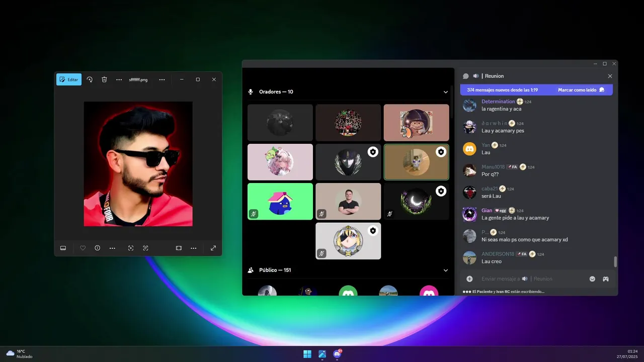Open Determination's profile name
644x362 pixels.
point(498,102)
